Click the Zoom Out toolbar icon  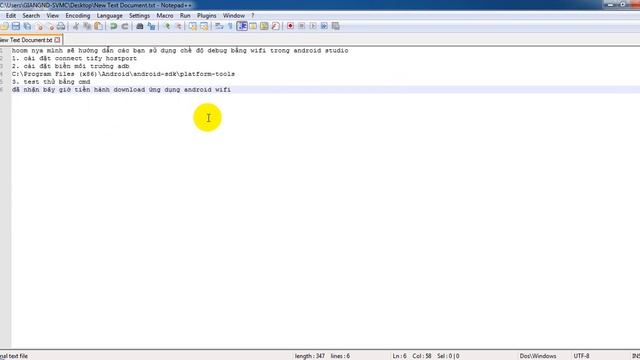click(178, 26)
